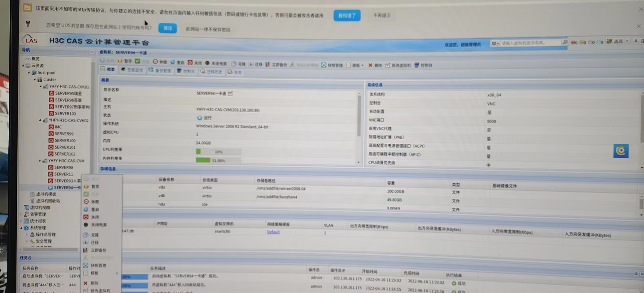Viewport: 644px width, 293px height.
Task: Click the red critical alarm counter icon
Action: [574, 42]
